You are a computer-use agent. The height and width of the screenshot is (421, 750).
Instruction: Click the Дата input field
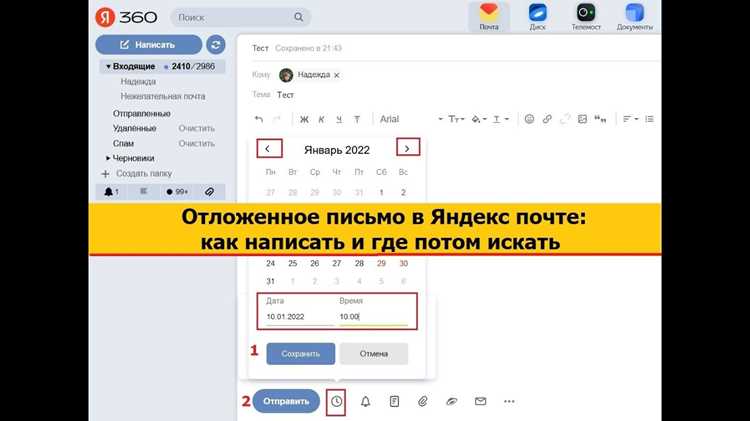(x=300, y=317)
